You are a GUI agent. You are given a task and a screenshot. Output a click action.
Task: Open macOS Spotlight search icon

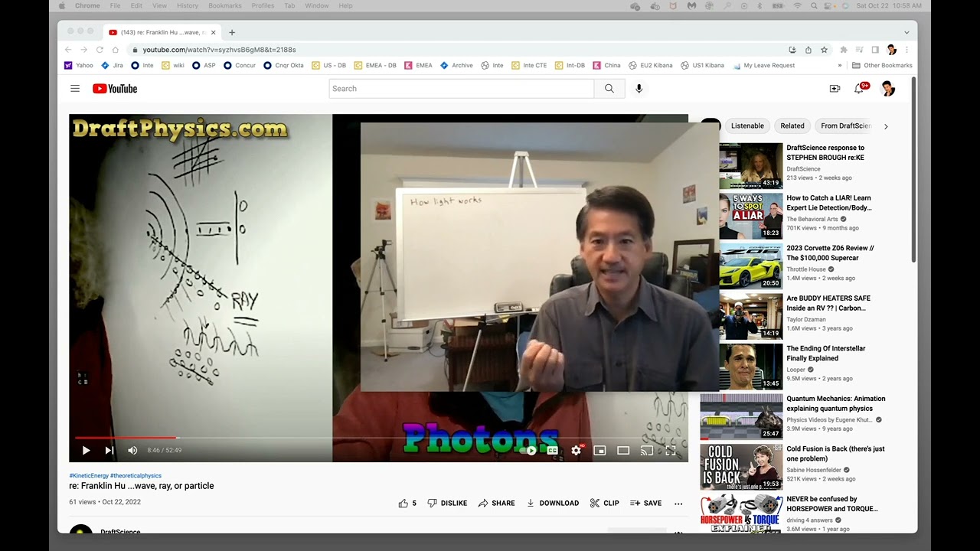(814, 5)
